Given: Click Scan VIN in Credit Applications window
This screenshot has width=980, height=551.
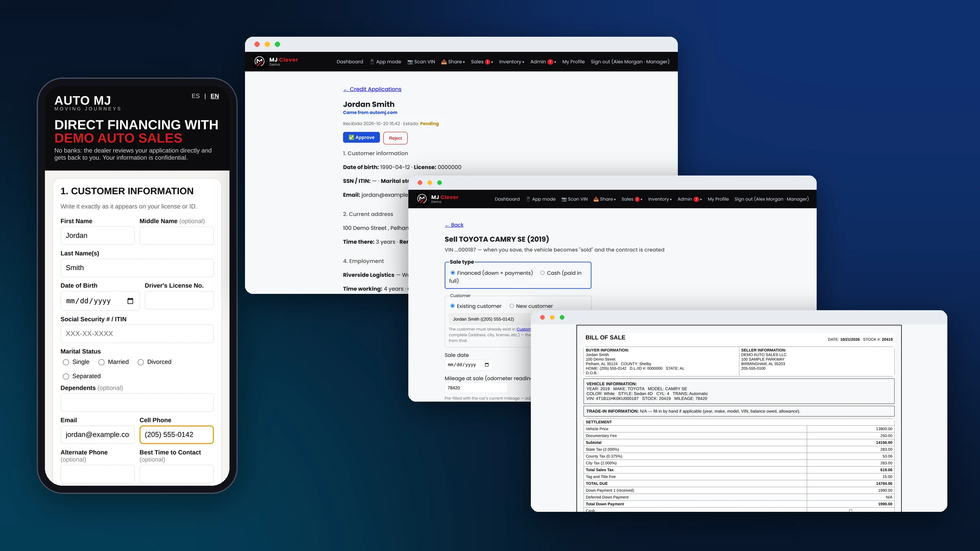Looking at the screenshot, I should pyautogui.click(x=421, y=62).
